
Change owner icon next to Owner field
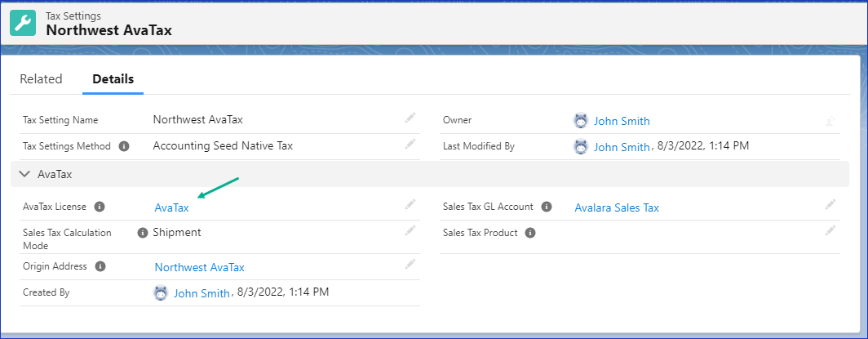click(x=830, y=121)
